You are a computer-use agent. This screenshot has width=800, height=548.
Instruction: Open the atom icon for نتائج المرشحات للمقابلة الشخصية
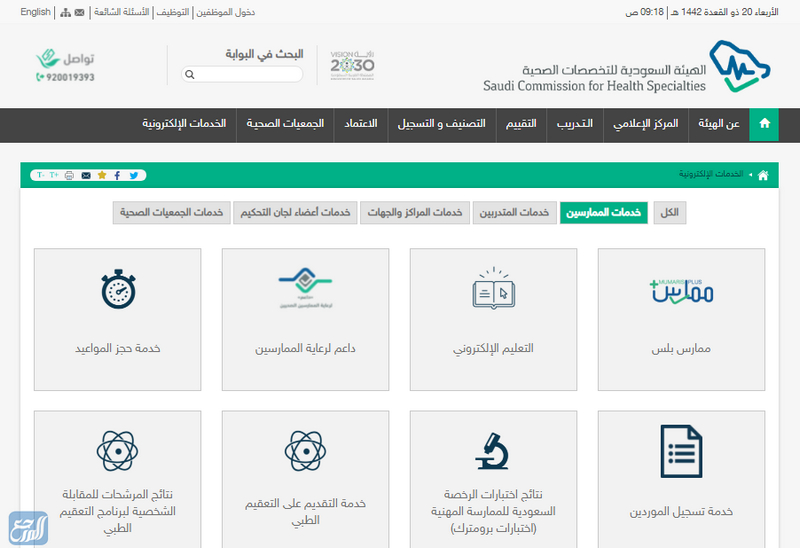[x=117, y=451]
